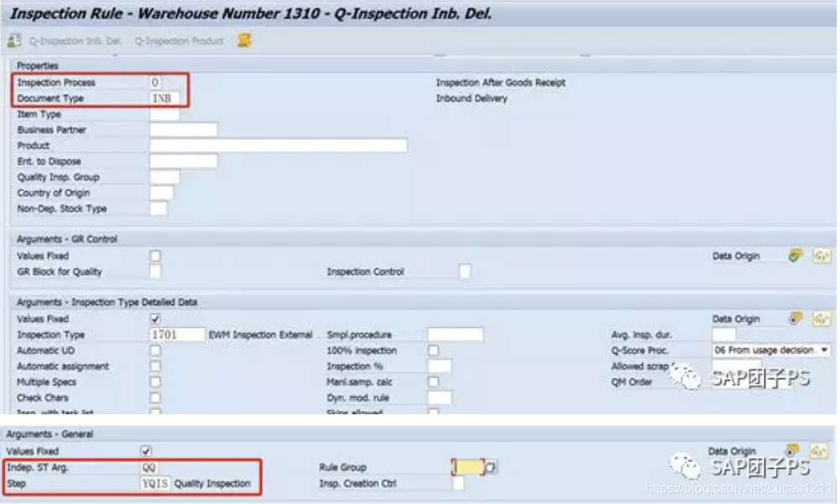Screen dimensions: 840x504
Task: Tick the Multiple Specs checkbox
Action: click(x=155, y=382)
